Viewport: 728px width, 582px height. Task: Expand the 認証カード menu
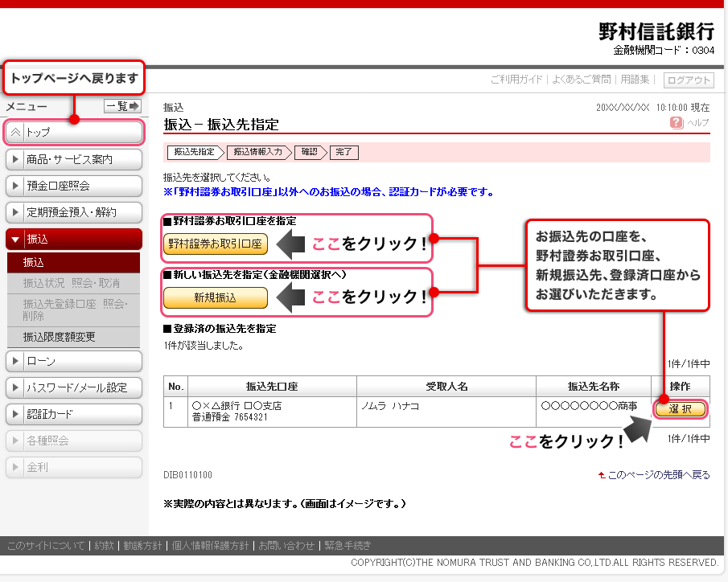[x=74, y=414]
